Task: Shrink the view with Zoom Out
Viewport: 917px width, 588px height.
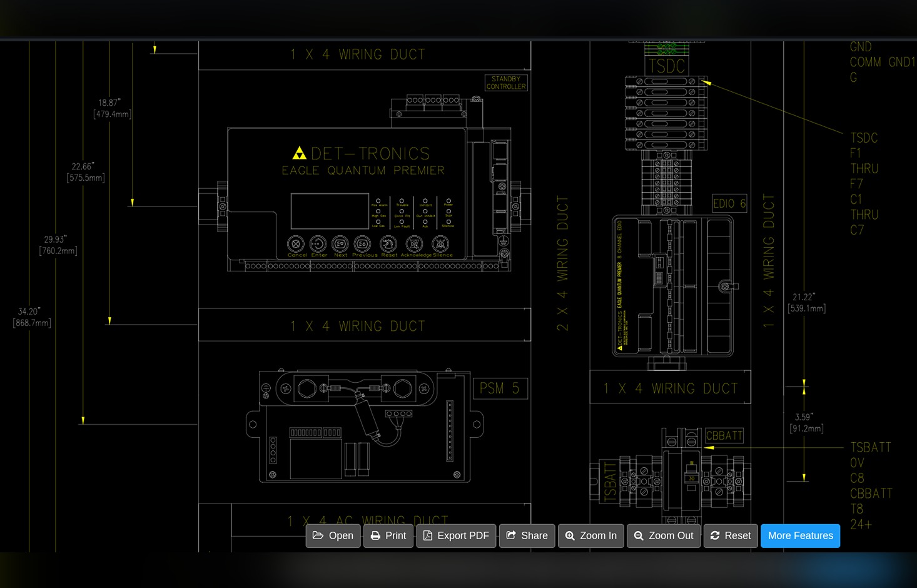Action: 664,535
